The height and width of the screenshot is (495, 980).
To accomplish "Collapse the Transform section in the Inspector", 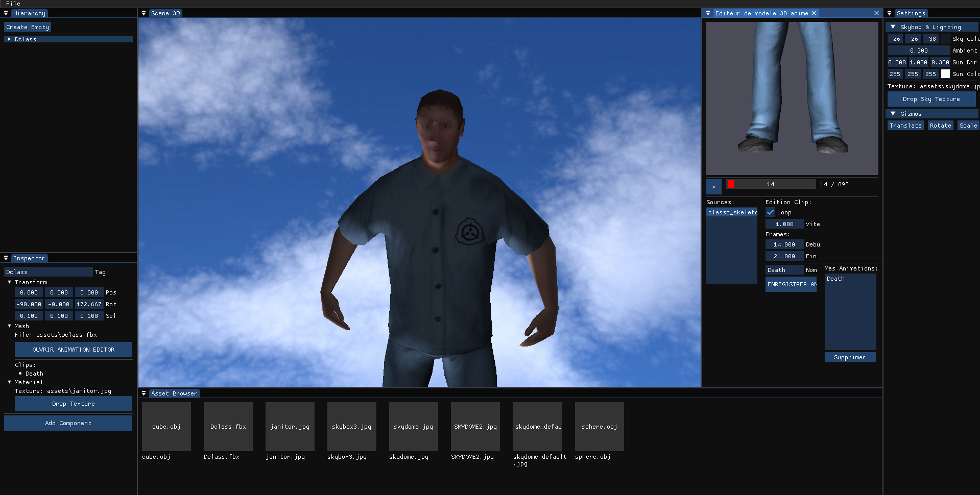I will [x=9, y=282].
